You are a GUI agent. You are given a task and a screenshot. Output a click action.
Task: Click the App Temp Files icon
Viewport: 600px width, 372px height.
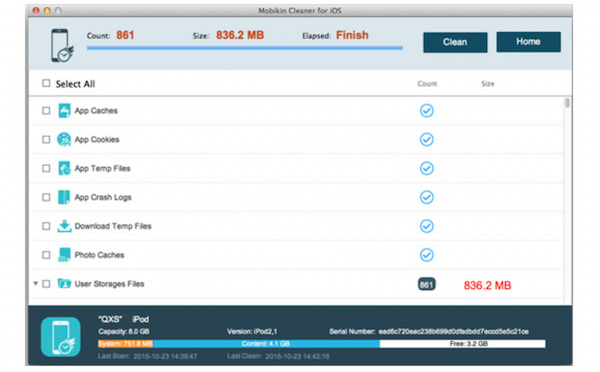[64, 168]
